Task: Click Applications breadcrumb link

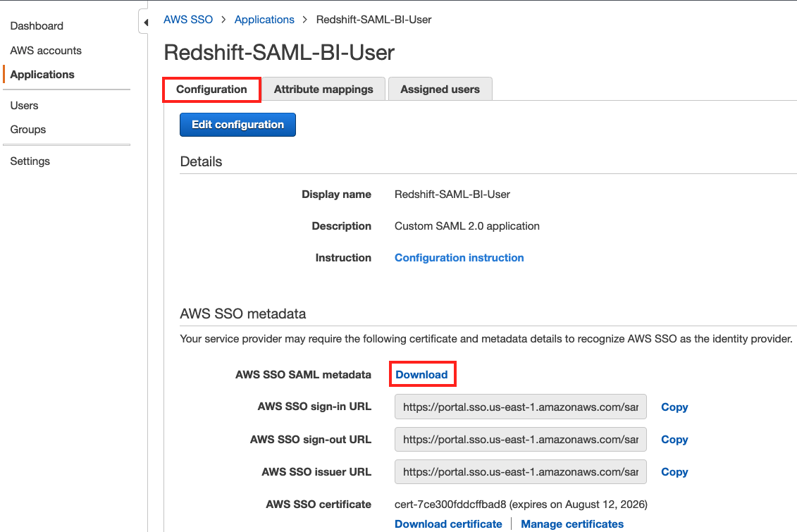Action: click(x=264, y=20)
